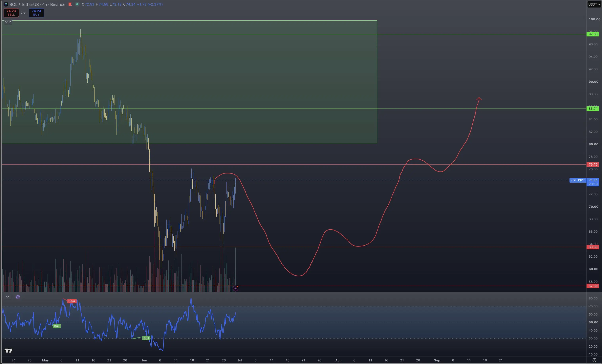The width and height of the screenshot is (602, 364).
Task: Click the Bull label near early May
Action: [57, 326]
